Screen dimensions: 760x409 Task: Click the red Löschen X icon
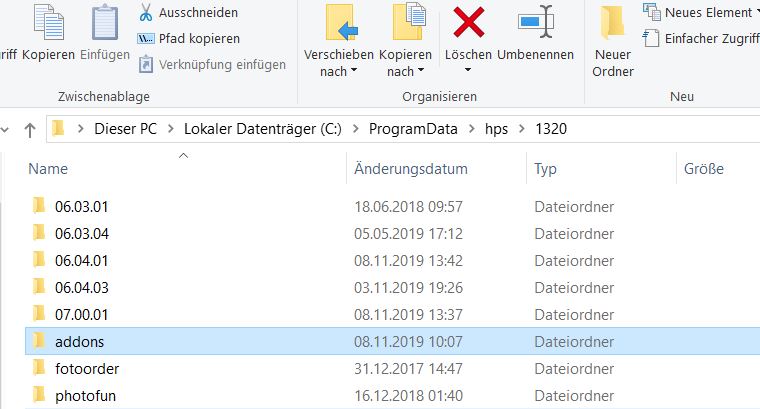[468, 21]
